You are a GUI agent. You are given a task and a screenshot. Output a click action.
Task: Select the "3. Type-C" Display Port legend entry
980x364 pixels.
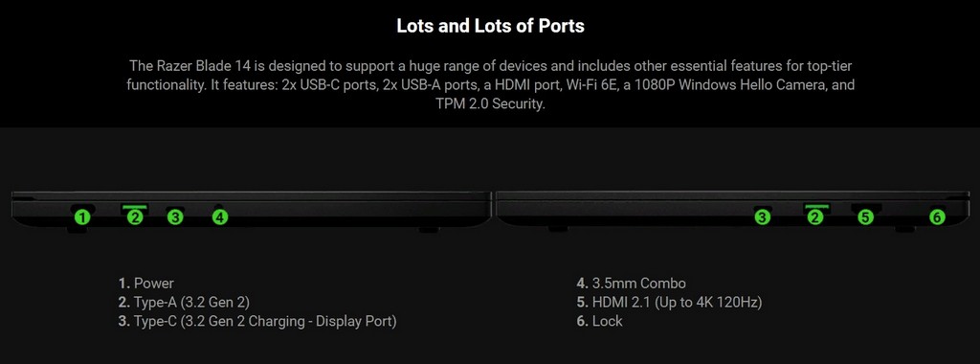point(257,322)
